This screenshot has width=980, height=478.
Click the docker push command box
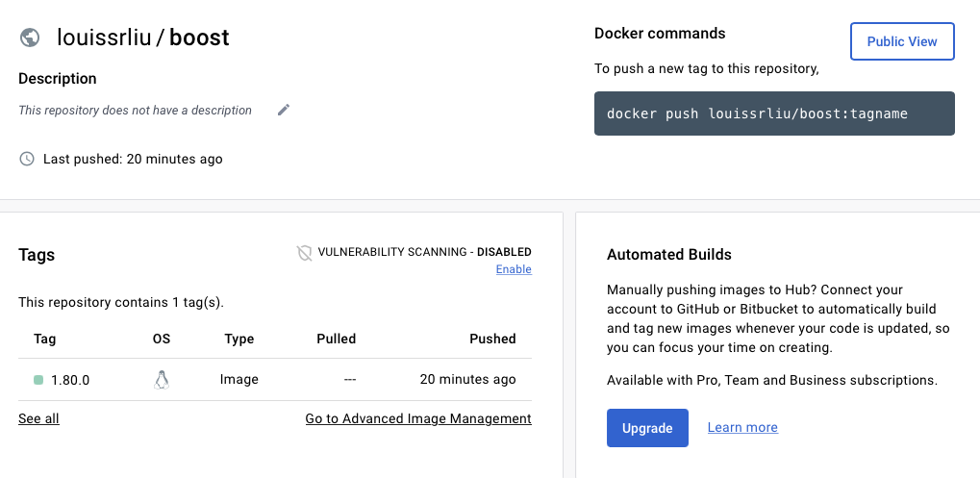point(774,113)
